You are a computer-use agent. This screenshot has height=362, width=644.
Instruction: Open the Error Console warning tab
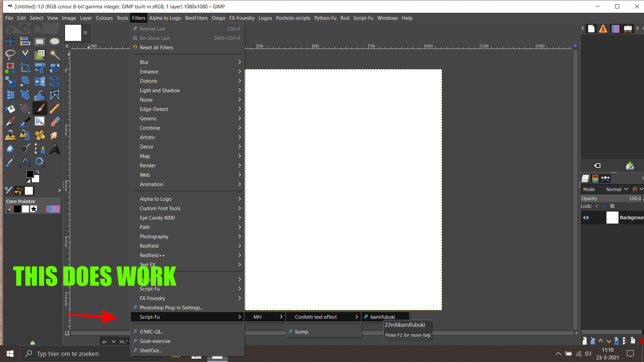pos(603,29)
